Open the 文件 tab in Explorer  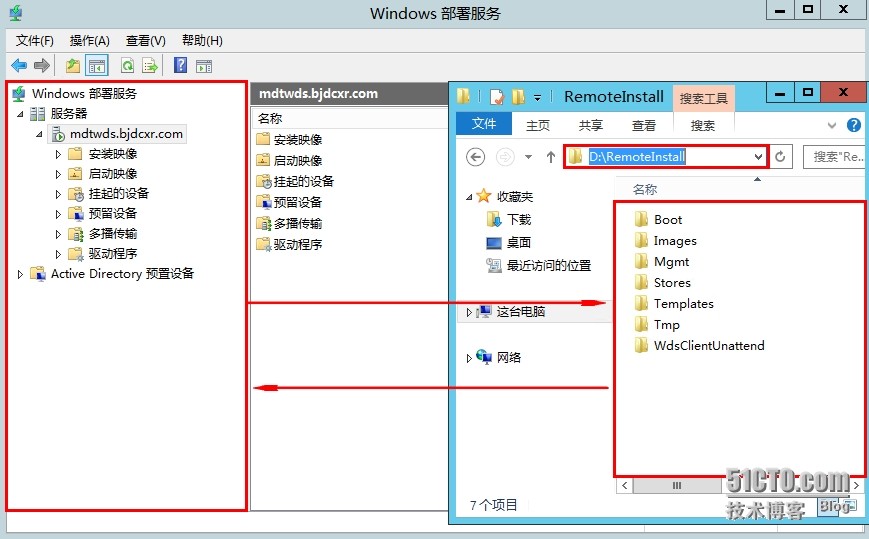pos(483,124)
